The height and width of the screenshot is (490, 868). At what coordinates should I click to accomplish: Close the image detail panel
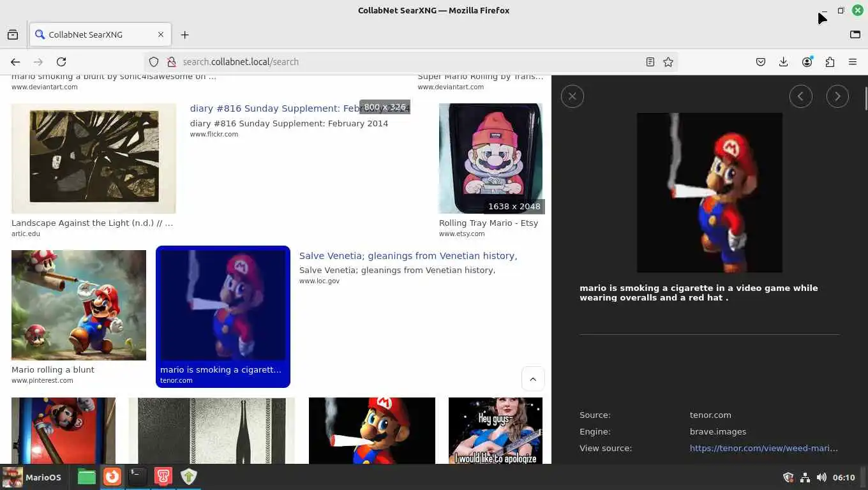point(572,96)
